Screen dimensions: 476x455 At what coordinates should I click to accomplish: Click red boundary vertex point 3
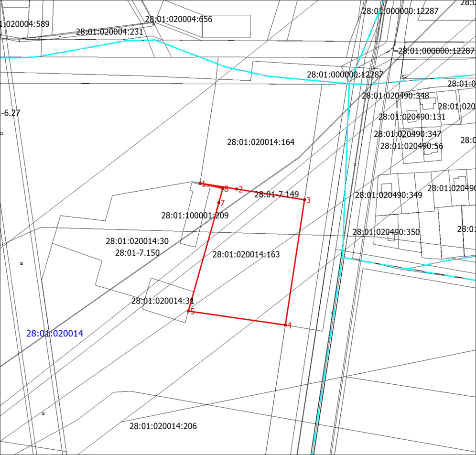[304, 199]
